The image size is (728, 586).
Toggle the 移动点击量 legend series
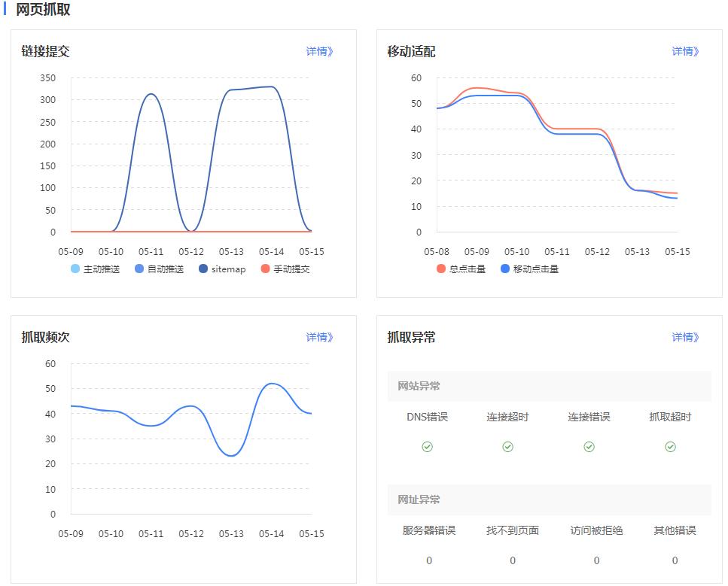click(530, 269)
